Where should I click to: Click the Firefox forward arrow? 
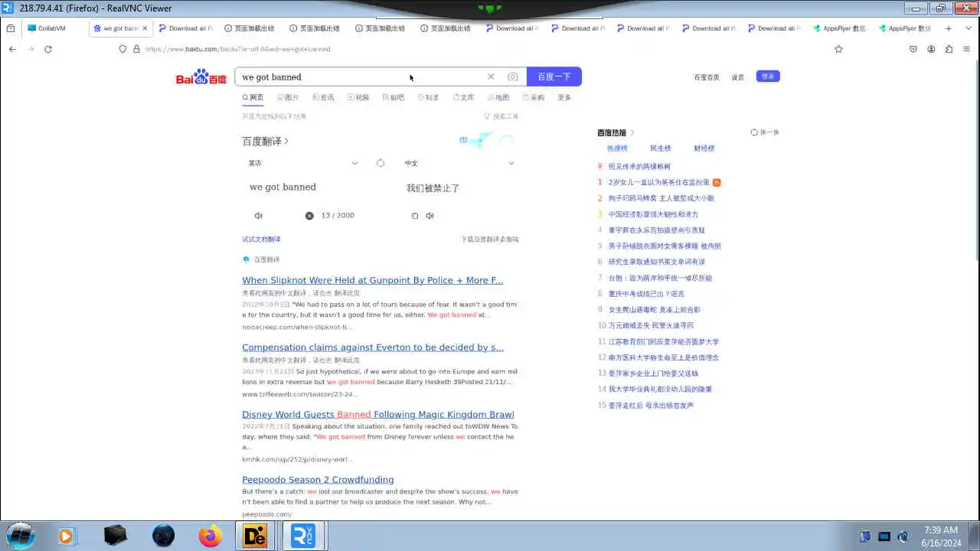pos(31,49)
